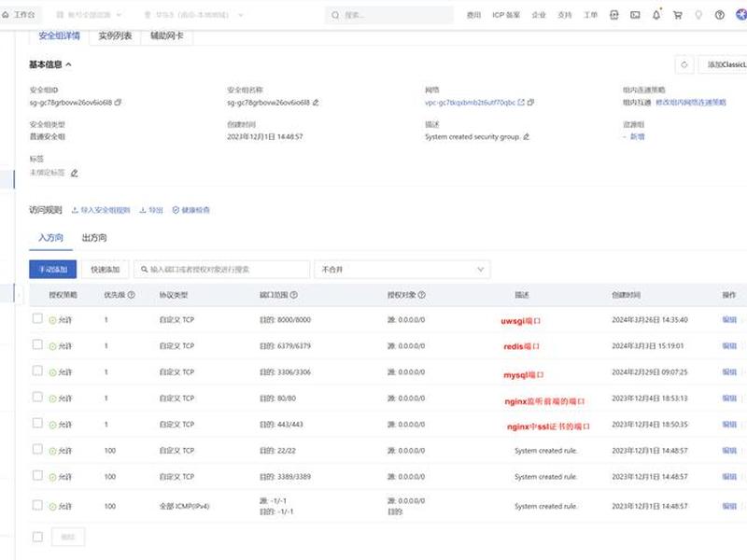Switch to 辅助网卡 tab
The image size is (747, 560).
(x=167, y=35)
